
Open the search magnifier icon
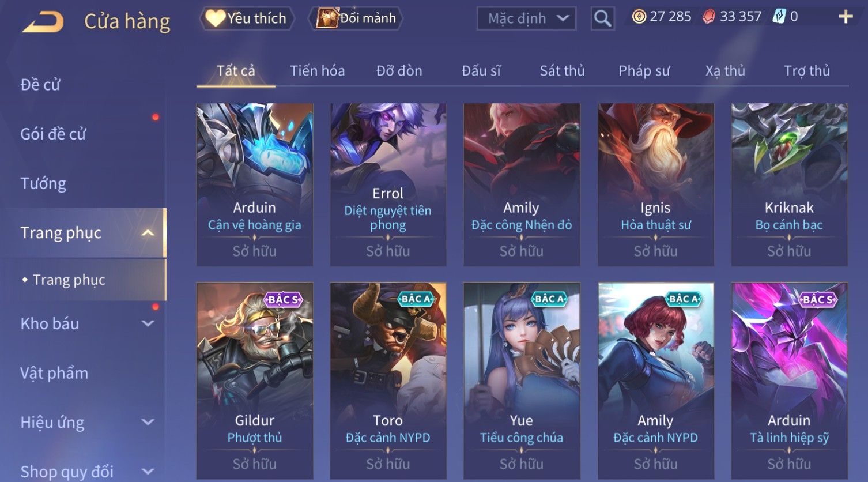[x=602, y=19]
